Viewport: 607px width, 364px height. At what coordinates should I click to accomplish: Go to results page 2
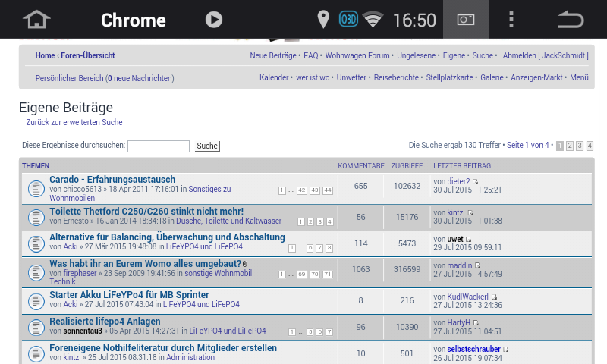[x=570, y=146]
